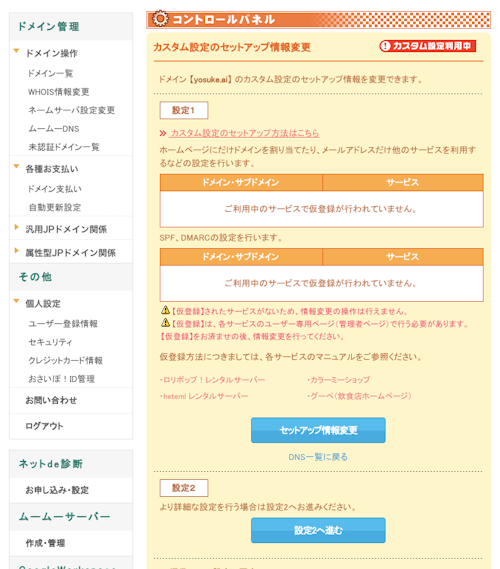Click the second yellow warning triangle icon
Viewport: 500px width, 569px height.
tap(165, 323)
